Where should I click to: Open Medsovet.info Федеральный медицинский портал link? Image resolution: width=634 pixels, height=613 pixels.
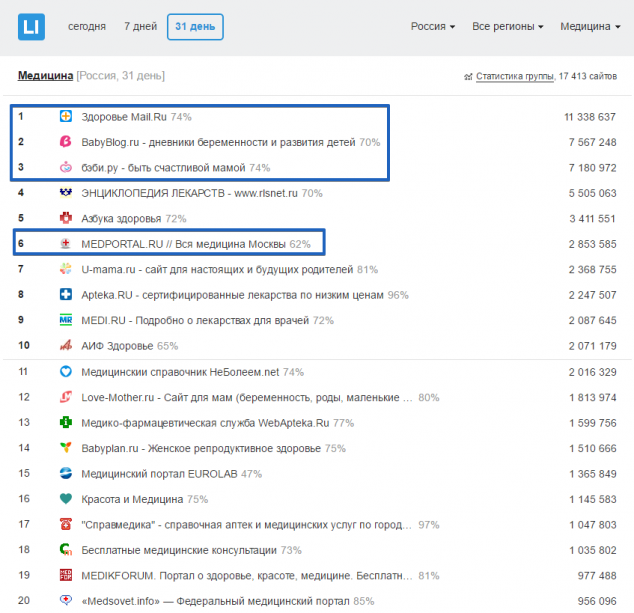coord(216,601)
